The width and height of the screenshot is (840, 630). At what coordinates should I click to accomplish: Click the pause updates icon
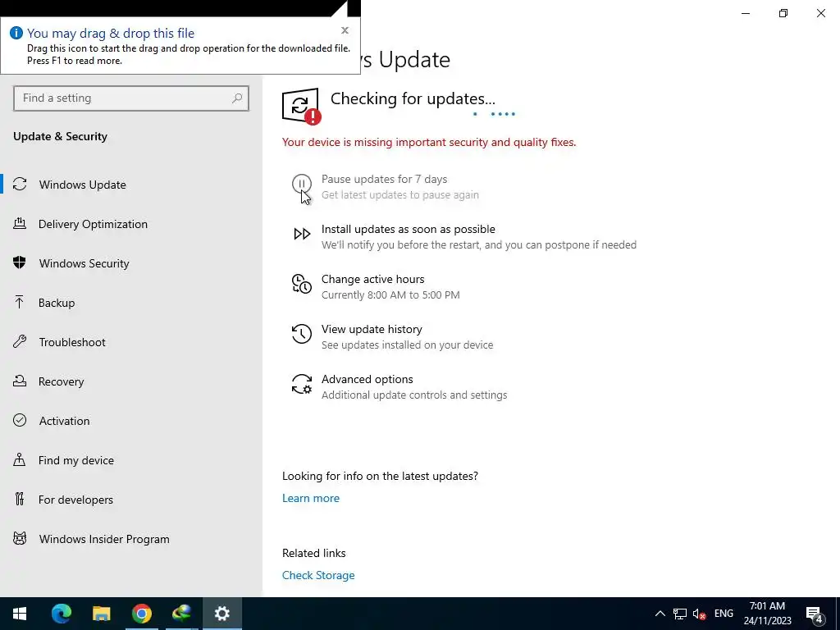pyautogui.click(x=302, y=184)
